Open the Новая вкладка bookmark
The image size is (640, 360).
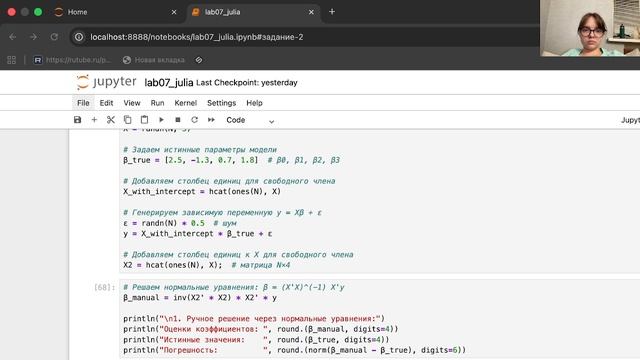153,60
